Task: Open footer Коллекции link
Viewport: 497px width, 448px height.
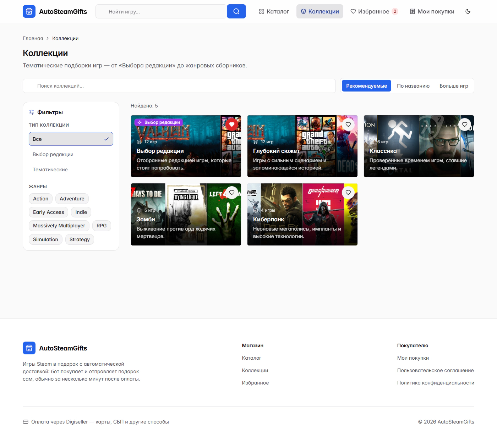Action: click(255, 370)
